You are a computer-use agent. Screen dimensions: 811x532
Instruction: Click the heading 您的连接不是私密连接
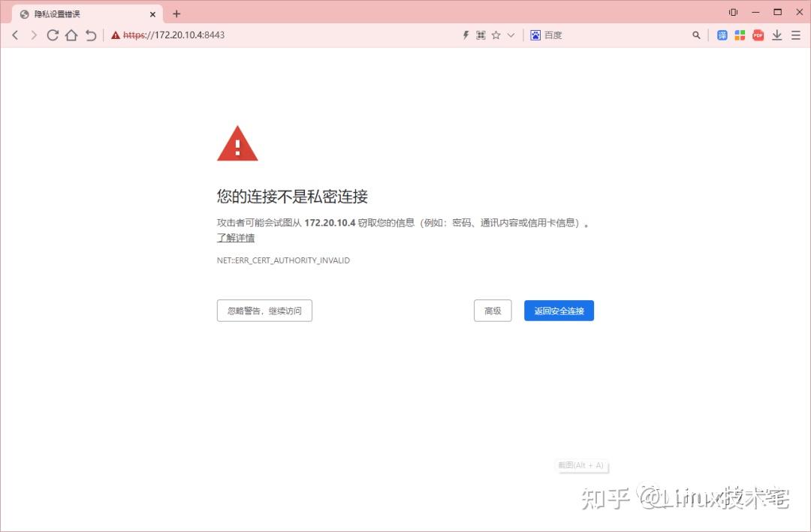(x=292, y=197)
